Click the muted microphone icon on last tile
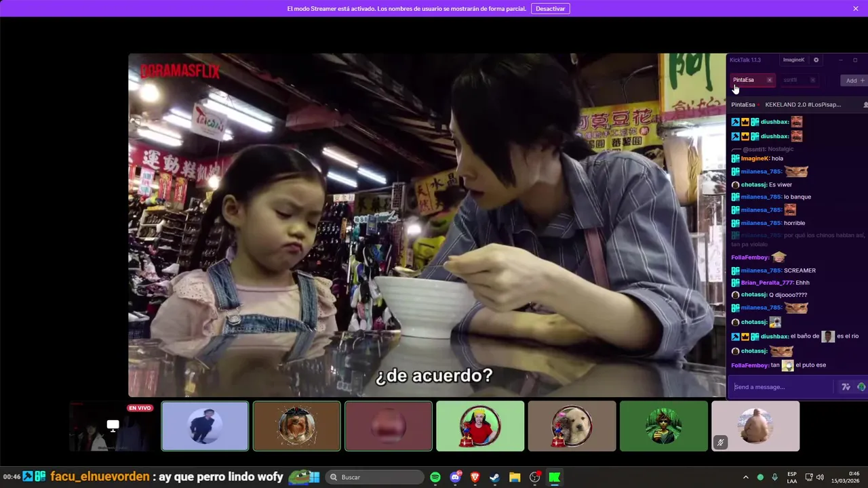 (721, 443)
